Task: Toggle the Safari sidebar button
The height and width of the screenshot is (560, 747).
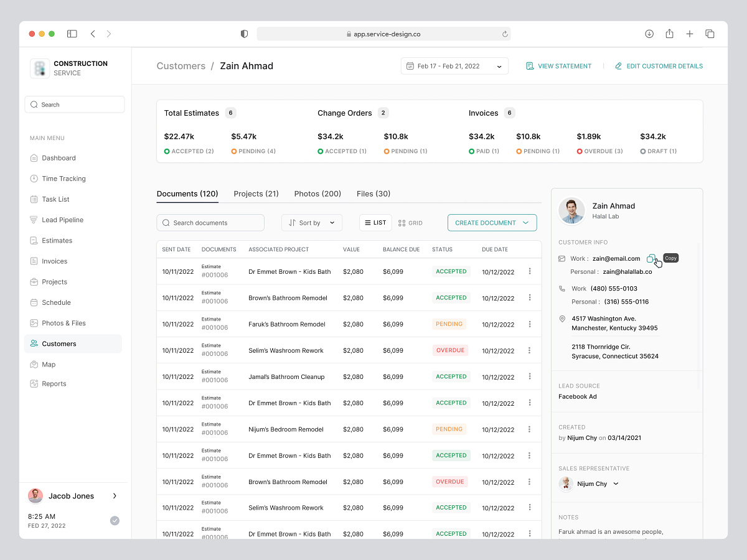Action: point(72,34)
